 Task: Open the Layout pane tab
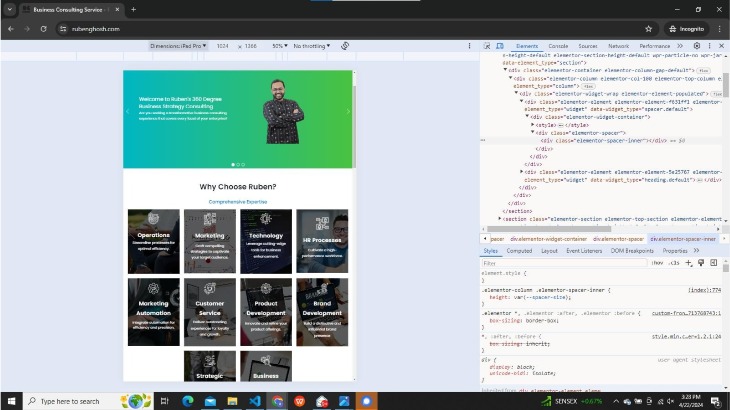point(549,251)
